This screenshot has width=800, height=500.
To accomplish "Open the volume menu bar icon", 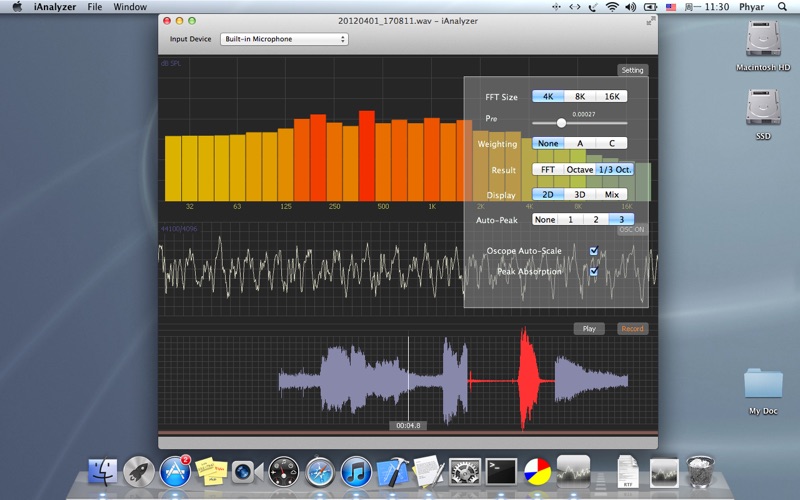I will 631,7.
